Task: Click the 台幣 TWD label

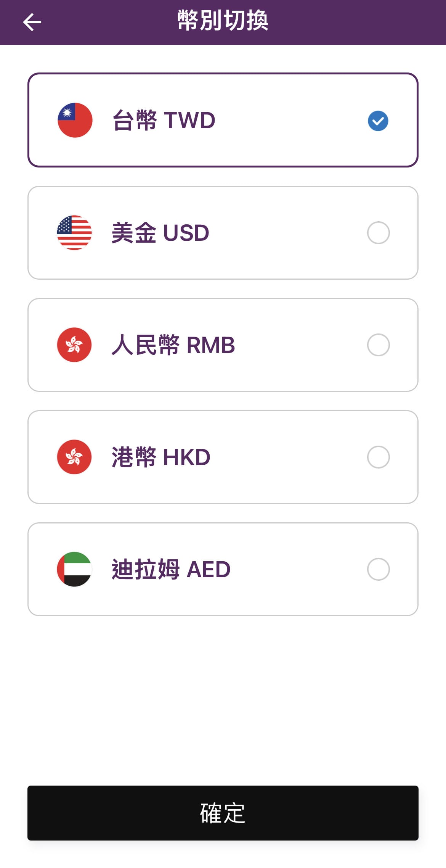Action: [164, 120]
